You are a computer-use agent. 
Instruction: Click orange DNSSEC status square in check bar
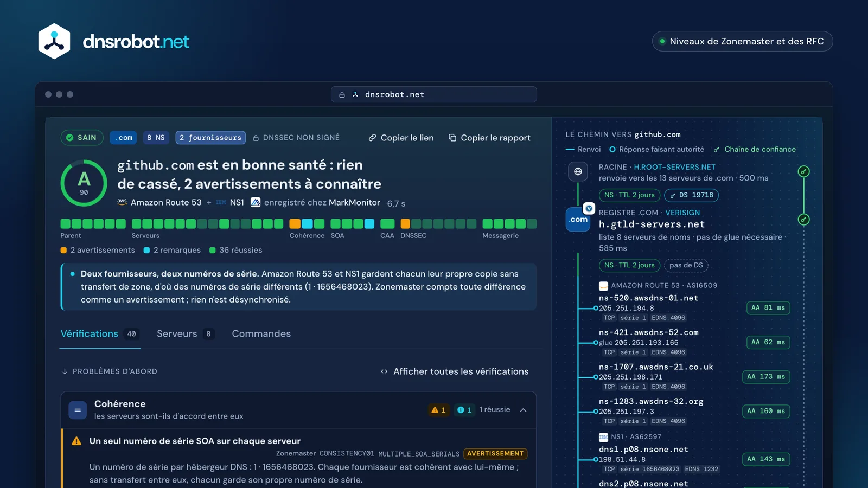click(x=405, y=223)
